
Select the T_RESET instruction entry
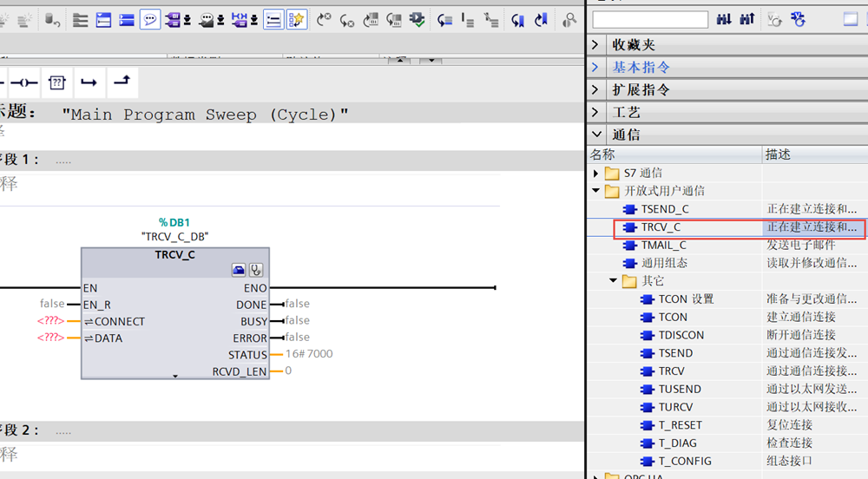pyautogui.click(x=680, y=425)
